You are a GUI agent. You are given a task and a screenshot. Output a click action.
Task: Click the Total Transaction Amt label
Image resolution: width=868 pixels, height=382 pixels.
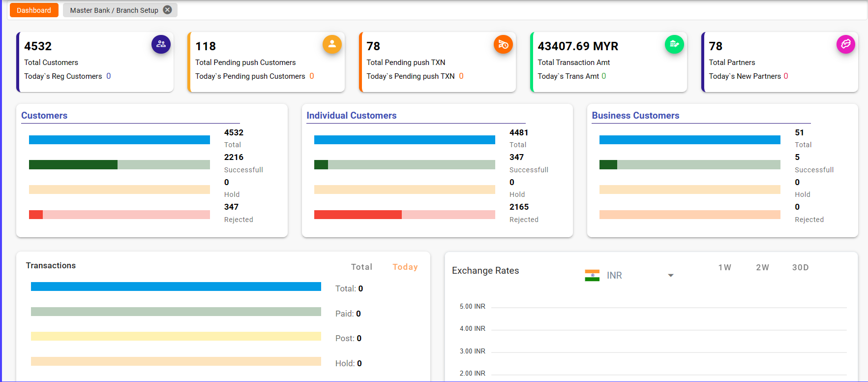573,63
